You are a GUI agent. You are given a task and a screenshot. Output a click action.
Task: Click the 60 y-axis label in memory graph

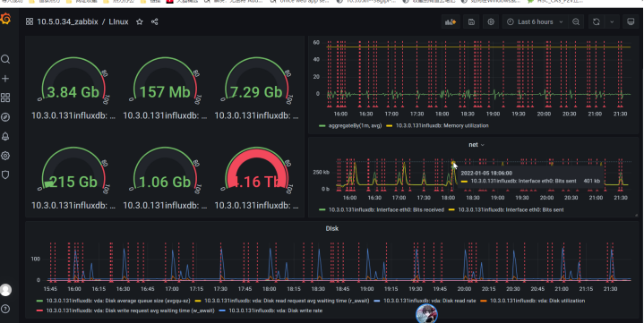pos(316,42)
